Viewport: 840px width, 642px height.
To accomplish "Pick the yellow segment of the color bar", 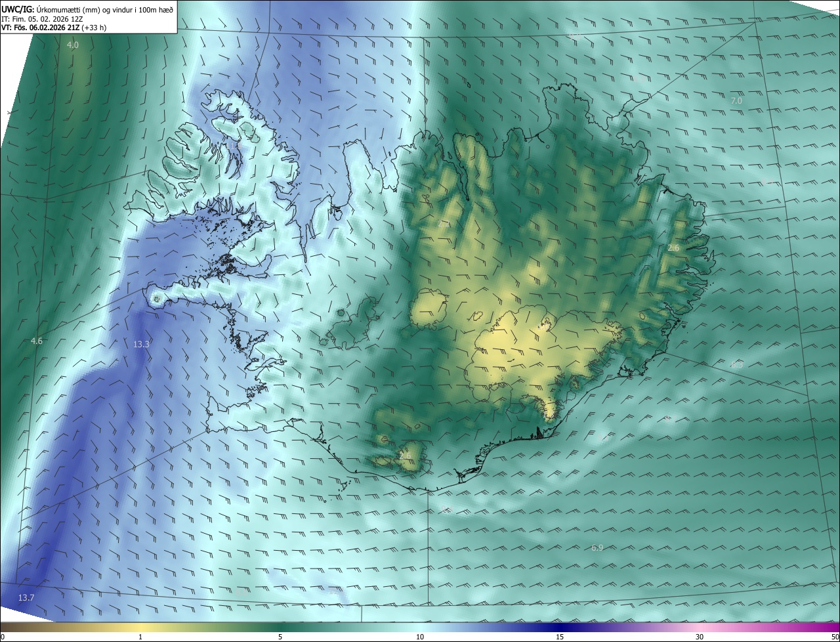I will tap(140, 627).
